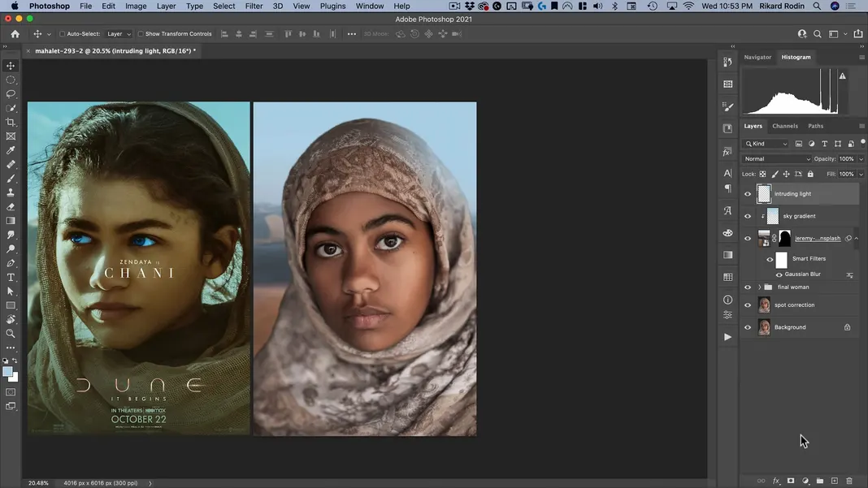The width and height of the screenshot is (868, 488).
Task: Select the Eraser tool
Action: [11, 207]
